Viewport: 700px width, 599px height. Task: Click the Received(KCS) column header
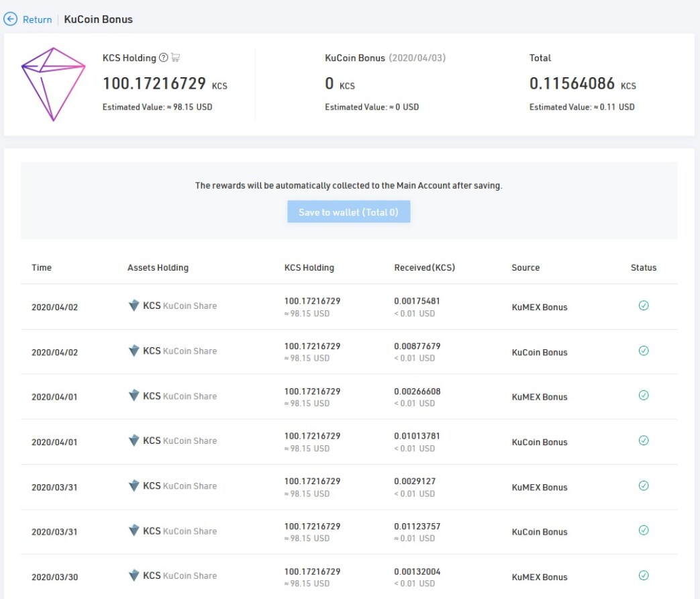[425, 267]
